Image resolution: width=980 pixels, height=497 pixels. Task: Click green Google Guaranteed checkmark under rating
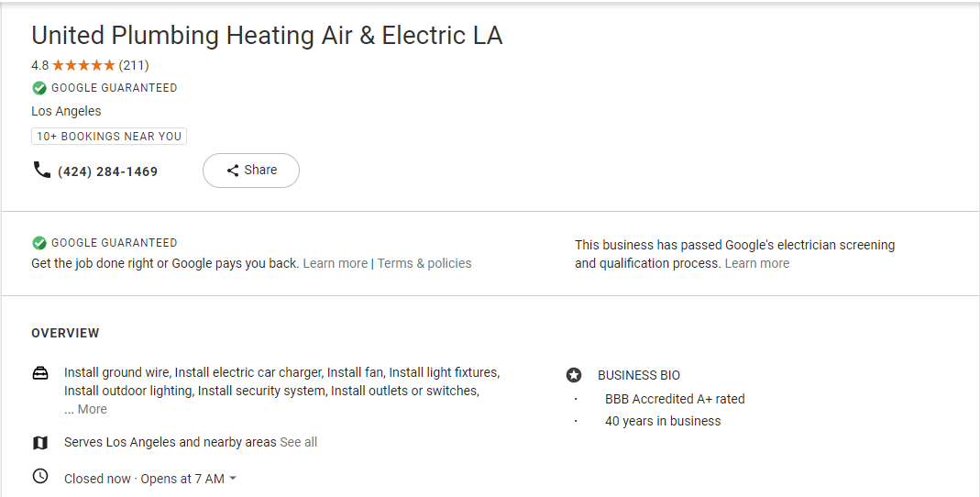[39, 88]
